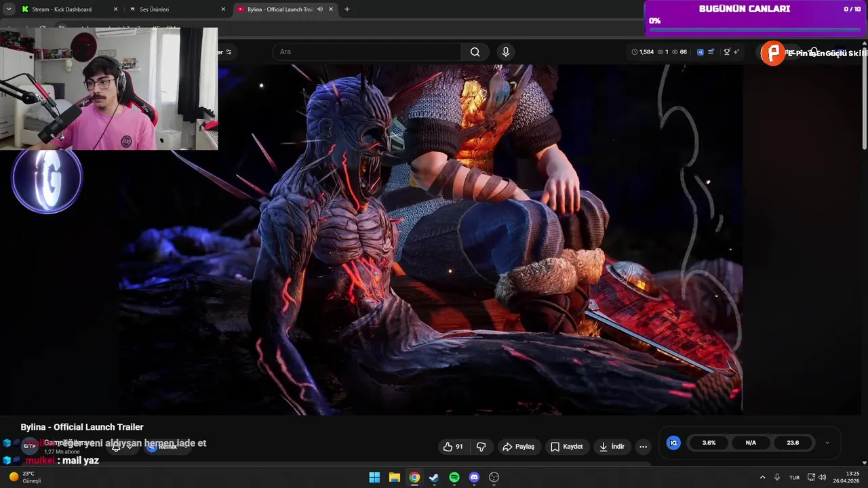Select the Bylina Official Launch Trailer tab
This screenshot has width=868, height=488.
tap(285, 9)
